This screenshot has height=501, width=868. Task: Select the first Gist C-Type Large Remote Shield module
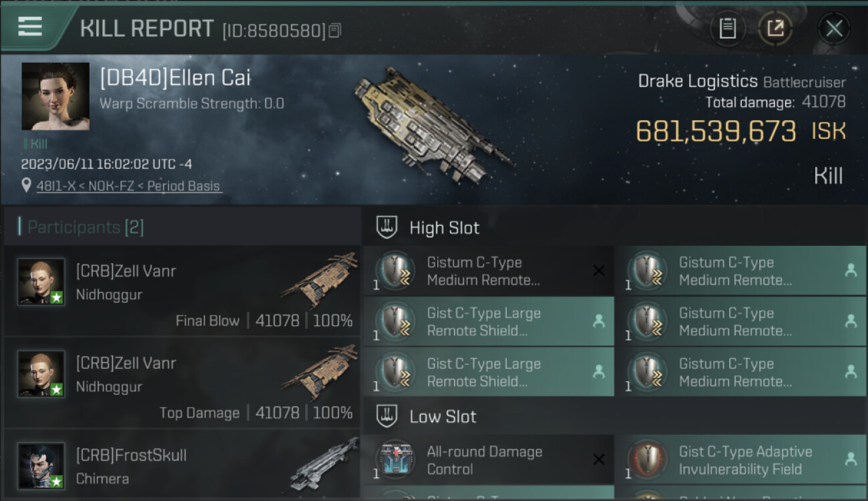pyautogui.click(x=488, y=322)
